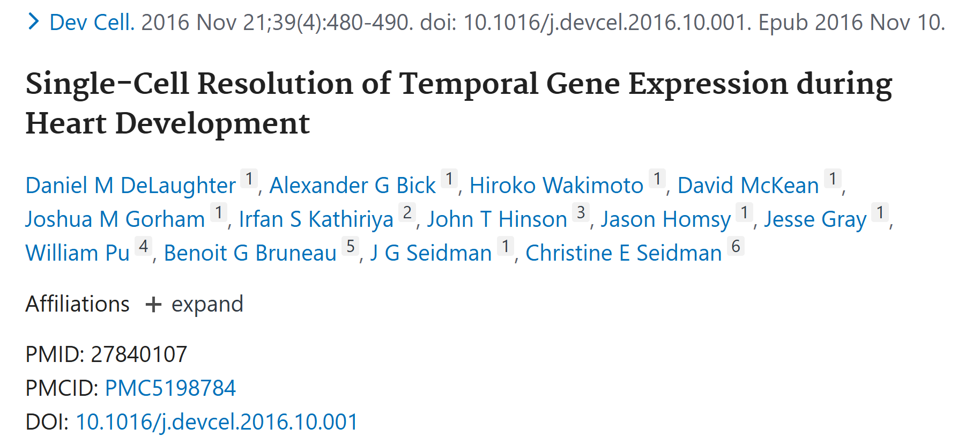Click author David McKean
Screen dimensions: 980x443
(x=748, y=186)
